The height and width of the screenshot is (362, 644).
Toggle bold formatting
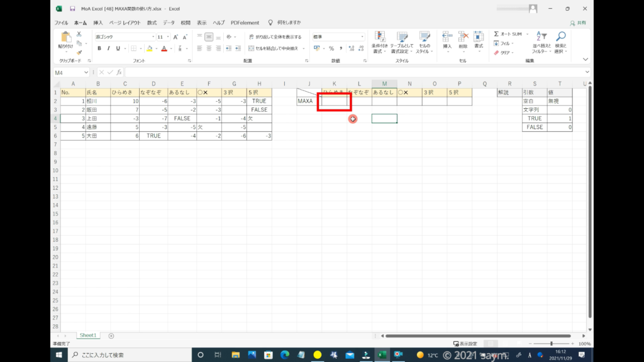99,48
